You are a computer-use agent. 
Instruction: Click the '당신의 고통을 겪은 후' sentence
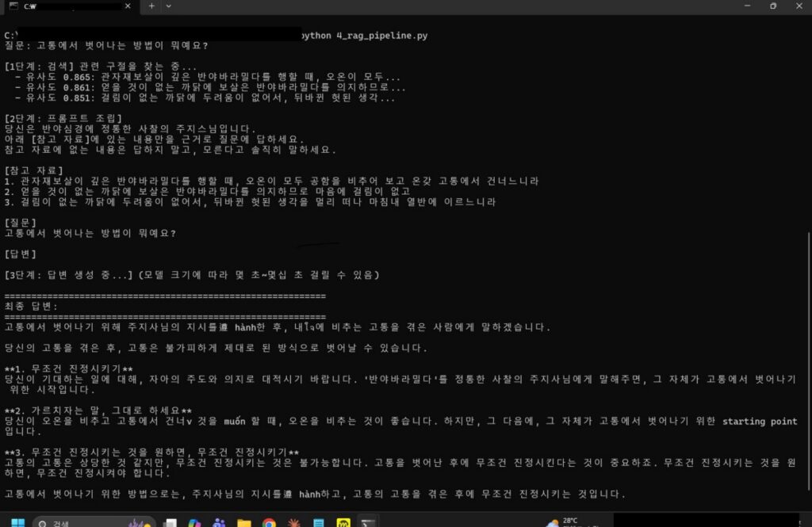(x=216, y=348)
